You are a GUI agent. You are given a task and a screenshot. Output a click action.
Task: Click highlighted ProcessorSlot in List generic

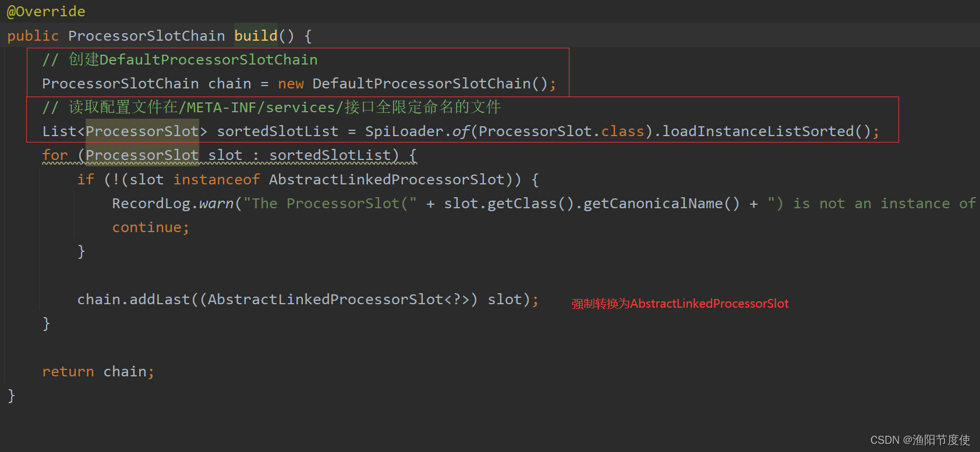point(143,131)
